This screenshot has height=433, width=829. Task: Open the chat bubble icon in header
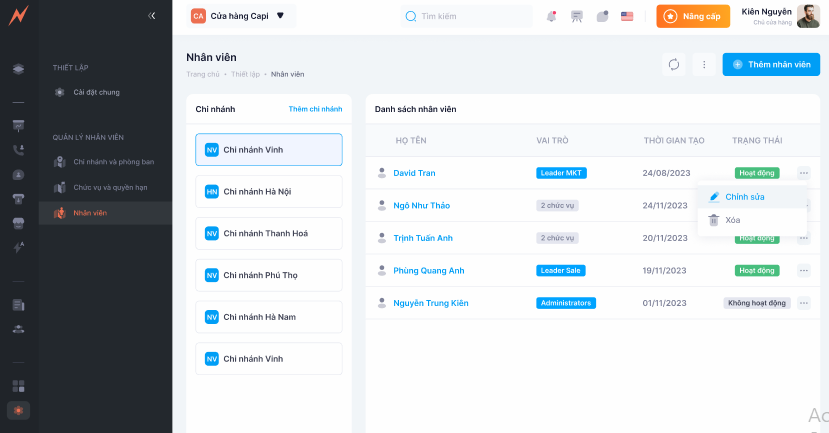pyautogui.click(x=602, y=16)
